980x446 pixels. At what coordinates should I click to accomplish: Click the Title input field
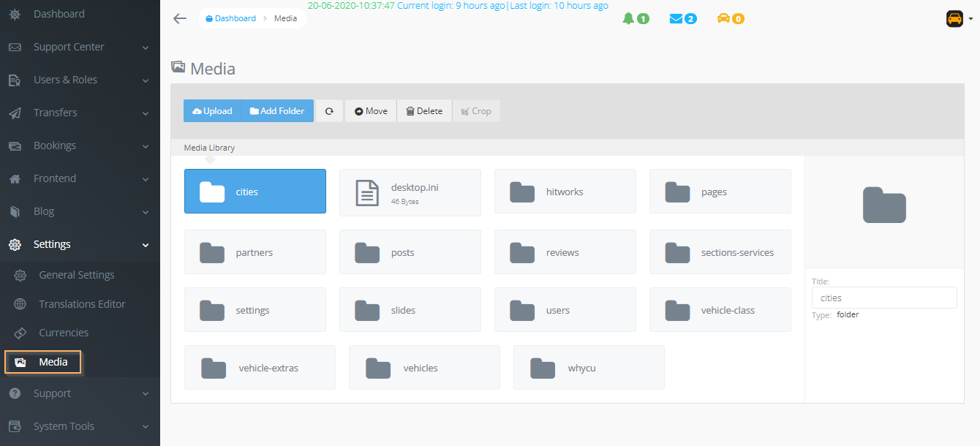click(884, 298)
